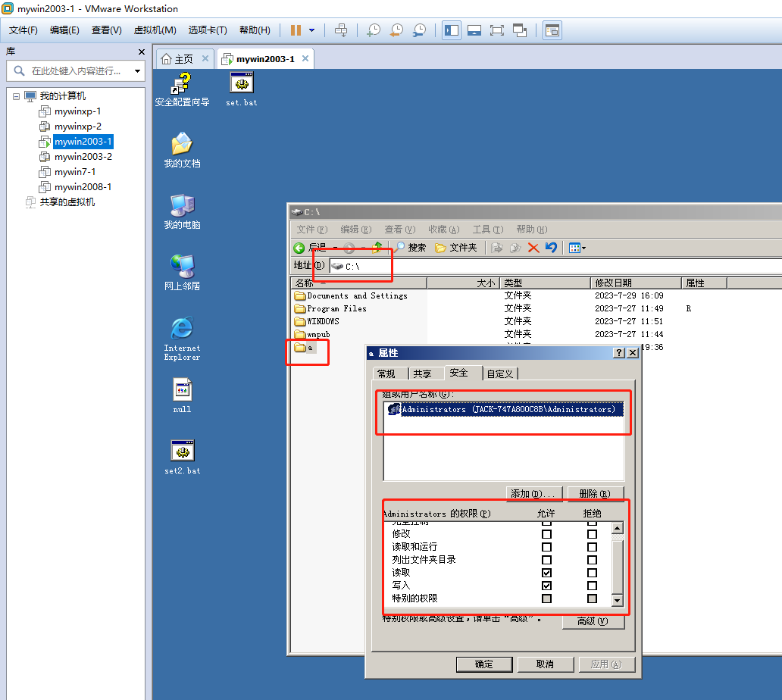Uncheck allow for 写入 permission
782x700 pixels.
(x=546, y=586)
